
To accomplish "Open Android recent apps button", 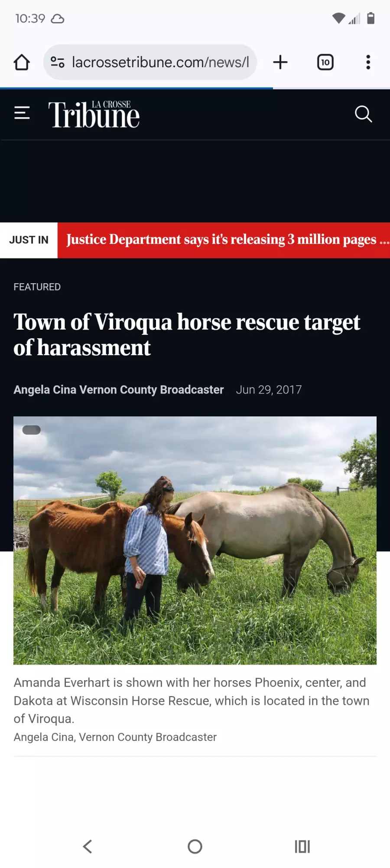I will 302,846.
